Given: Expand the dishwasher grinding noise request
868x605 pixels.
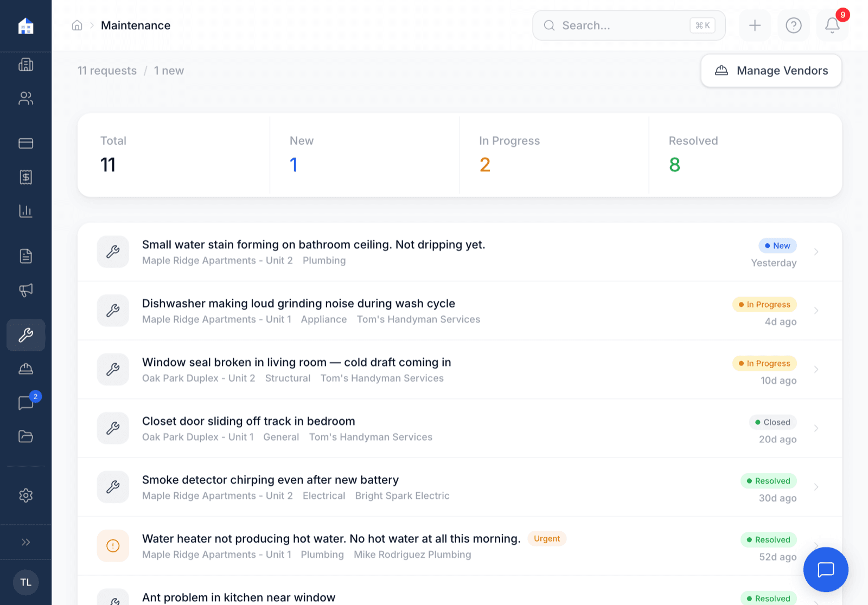Looking at the screenshot, I should pos(816,310).
